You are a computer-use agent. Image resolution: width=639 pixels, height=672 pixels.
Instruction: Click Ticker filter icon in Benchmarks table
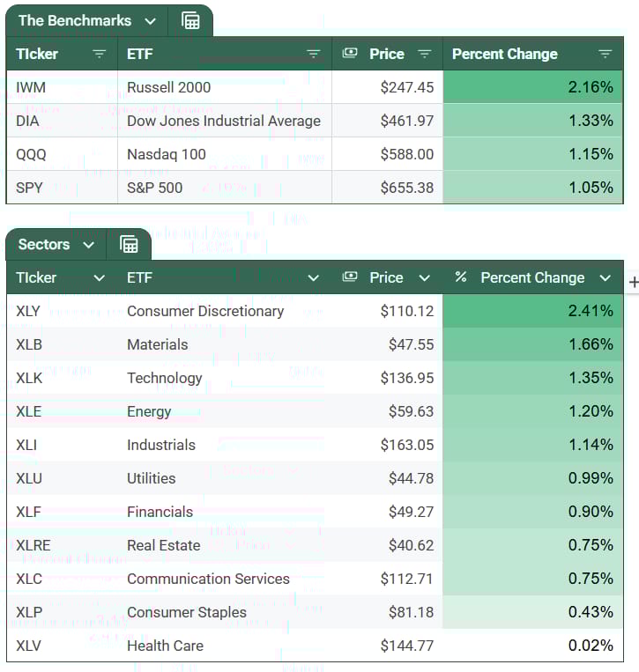pyautogui.click(x=100, y=54)
